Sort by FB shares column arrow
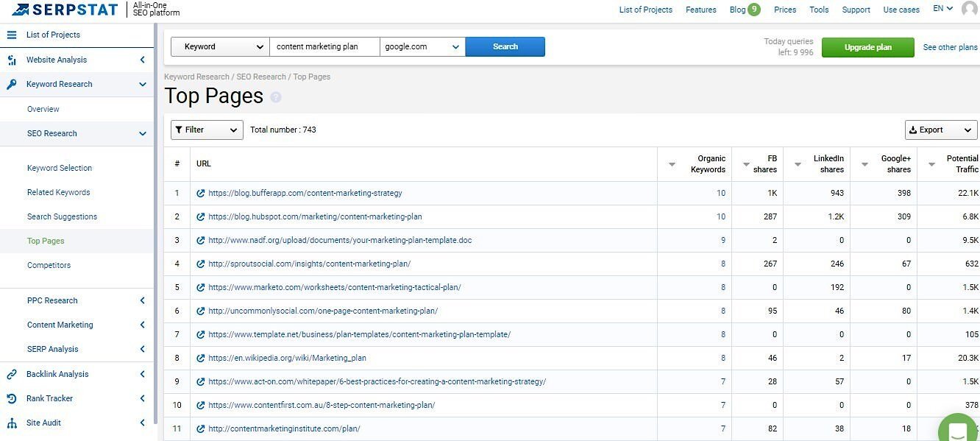Screen dimensions: 980x441 click(x=746, y=164)
